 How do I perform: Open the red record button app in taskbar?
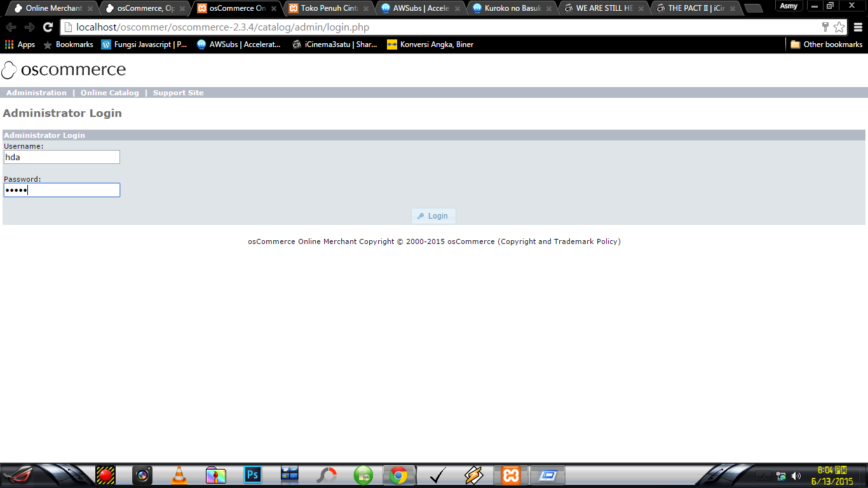(105, 475)
